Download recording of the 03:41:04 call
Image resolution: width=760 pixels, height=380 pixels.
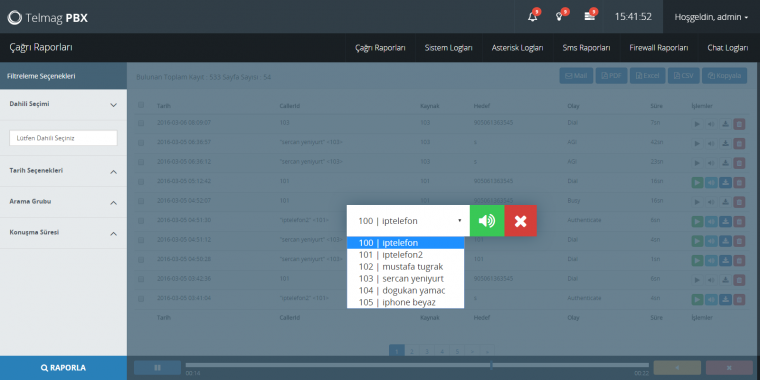725,300
